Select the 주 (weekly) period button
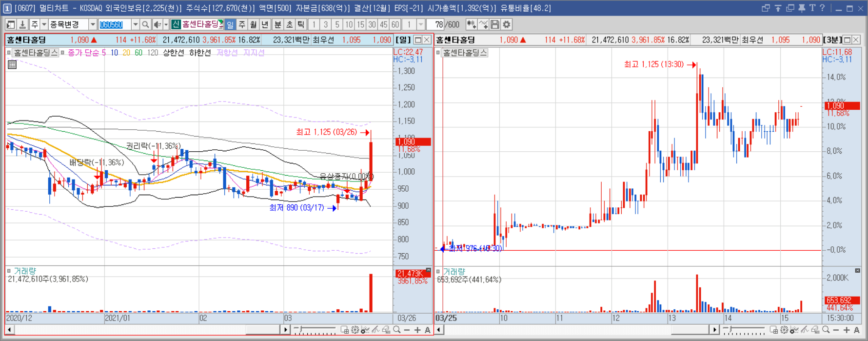This screenshot has height=341, width=868. (x=242, y=24)
